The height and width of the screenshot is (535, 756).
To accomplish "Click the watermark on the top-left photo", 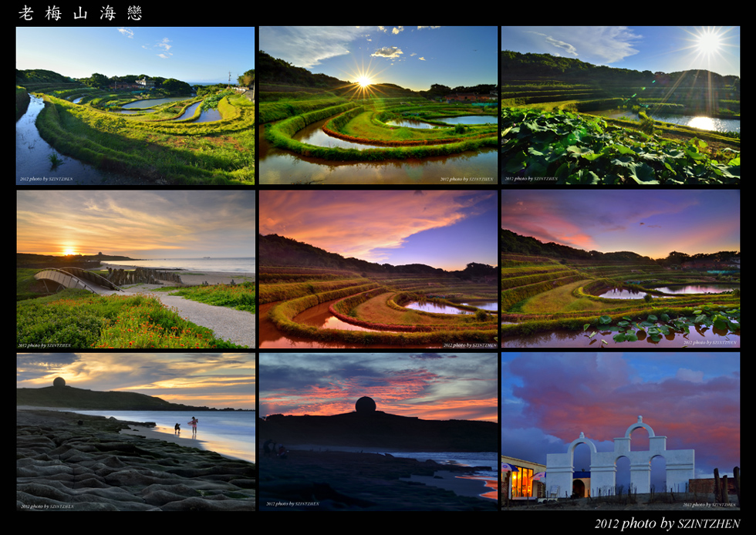I will [x=46, y=179].
